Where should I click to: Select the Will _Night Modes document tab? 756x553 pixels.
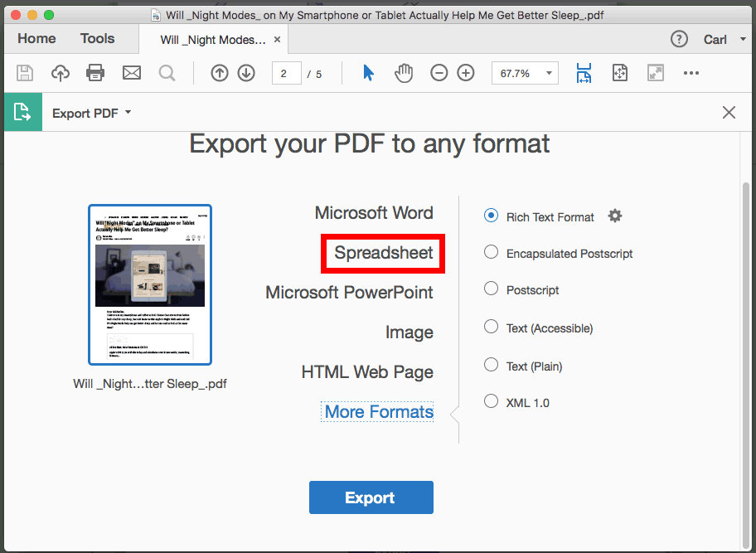tap(212, 40)
